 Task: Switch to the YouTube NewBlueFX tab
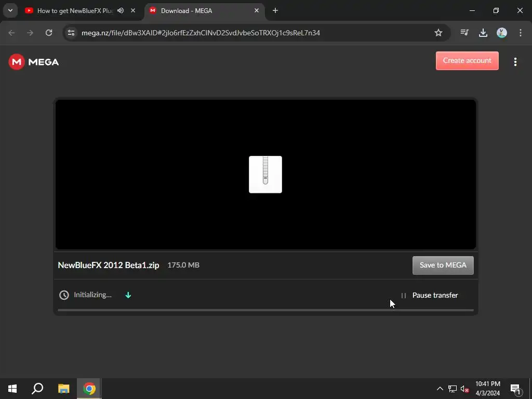click(75, 11)
